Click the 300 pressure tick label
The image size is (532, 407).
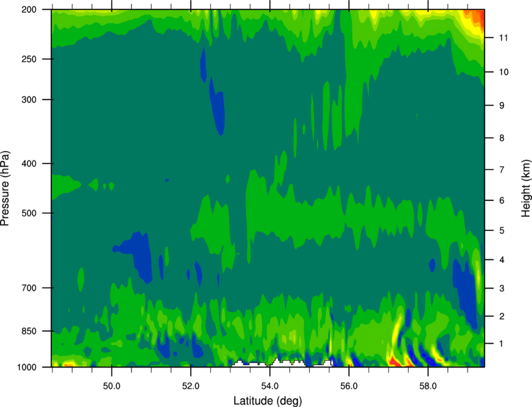pyautogui.click(x=29, y=100)
